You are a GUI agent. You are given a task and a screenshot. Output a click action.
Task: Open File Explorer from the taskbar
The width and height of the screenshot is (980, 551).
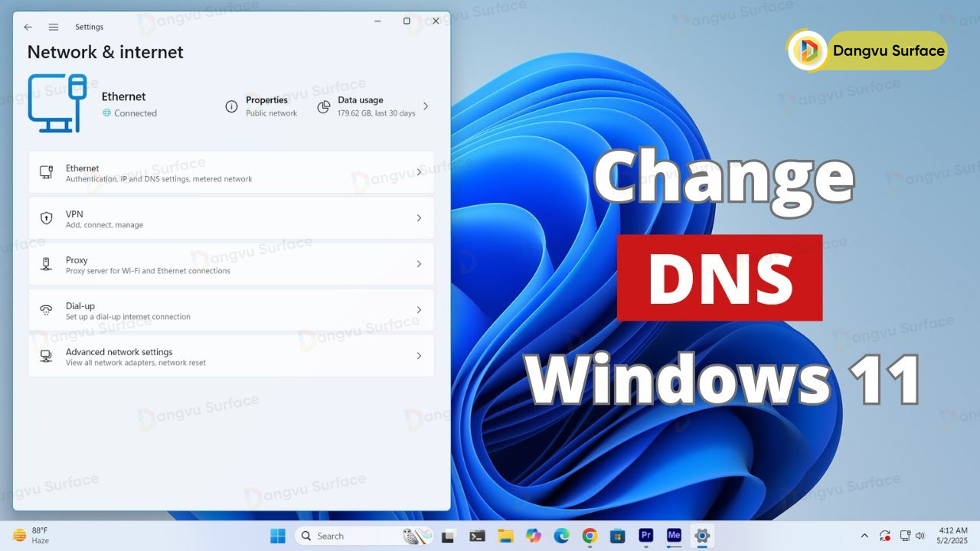click(x=505, y=536)
